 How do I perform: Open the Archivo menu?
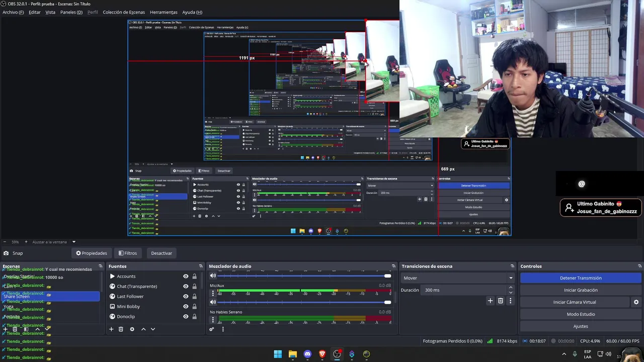pyautogui.click(x=13, y=12)
